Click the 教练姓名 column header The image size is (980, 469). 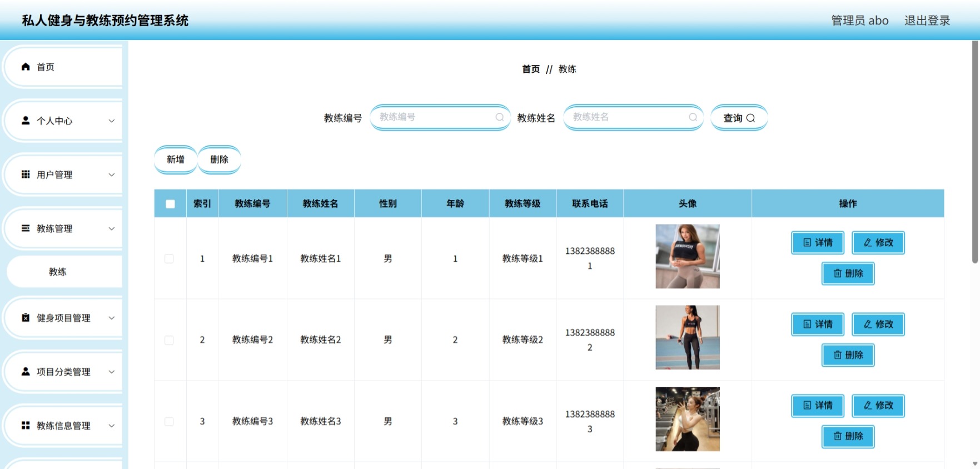click(320, 203)
